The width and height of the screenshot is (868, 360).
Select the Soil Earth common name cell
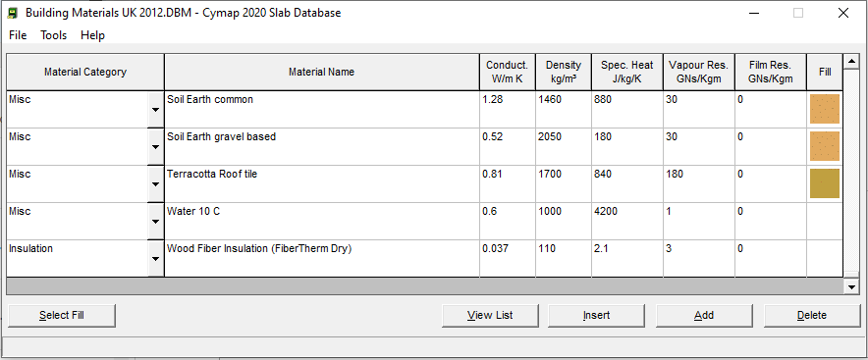click(322, 110)
